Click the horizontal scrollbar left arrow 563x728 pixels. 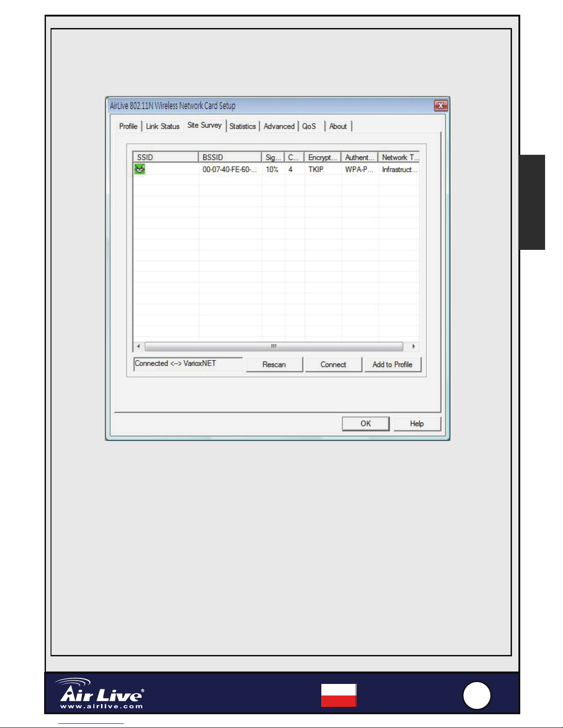(139, 346)
